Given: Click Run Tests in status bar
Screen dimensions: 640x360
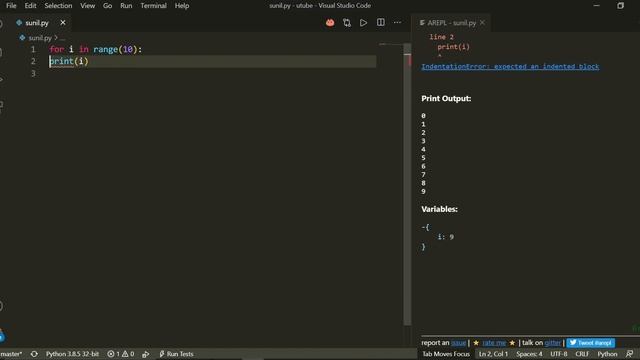Looking at the screenshot, I should point(176,354).
